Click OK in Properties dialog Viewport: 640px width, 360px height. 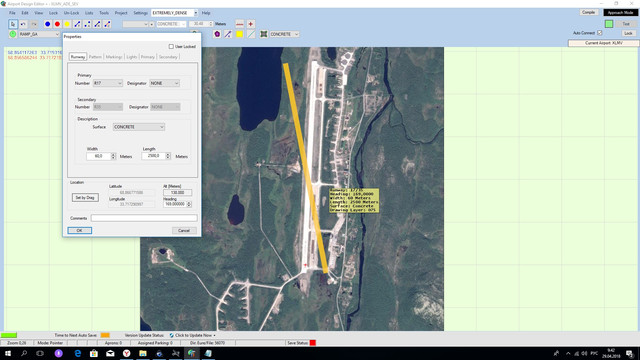[x=80, y=231]
